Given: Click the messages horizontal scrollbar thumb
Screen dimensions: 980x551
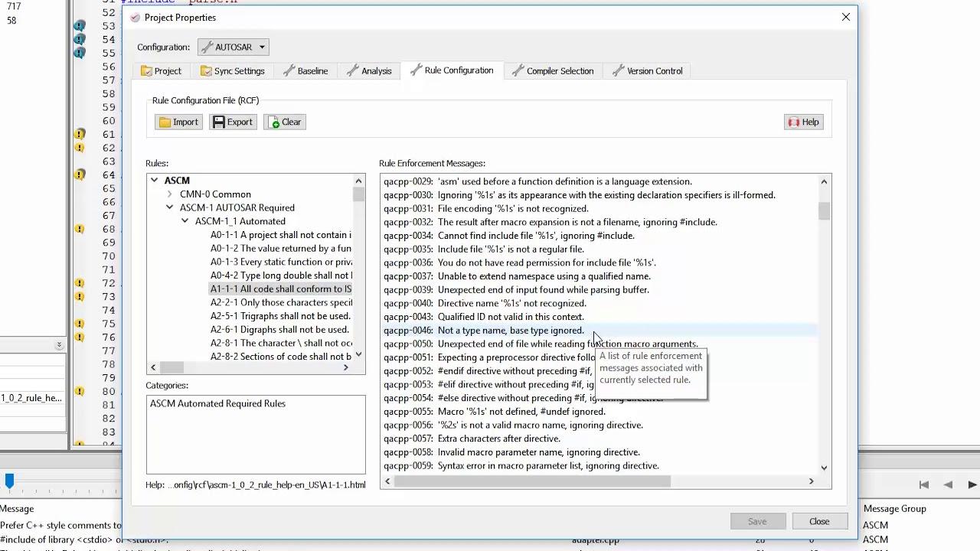Looking at the screenshot, I should [532, 481].
